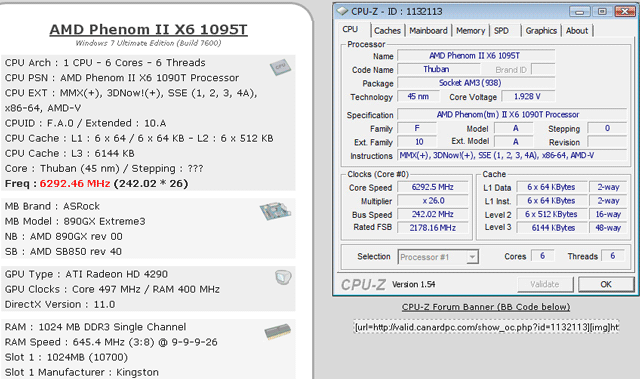Click the CPU-Z title bar app icon

pyautogui.click(x=342, y=11)
